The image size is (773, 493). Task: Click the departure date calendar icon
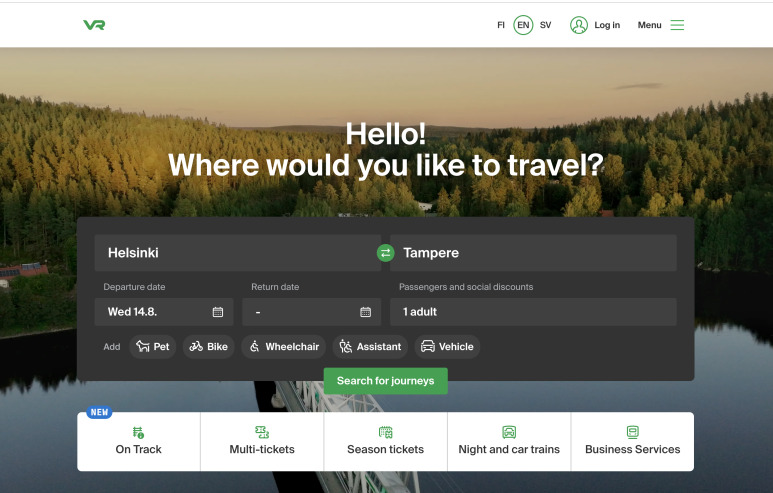[218, 312]
